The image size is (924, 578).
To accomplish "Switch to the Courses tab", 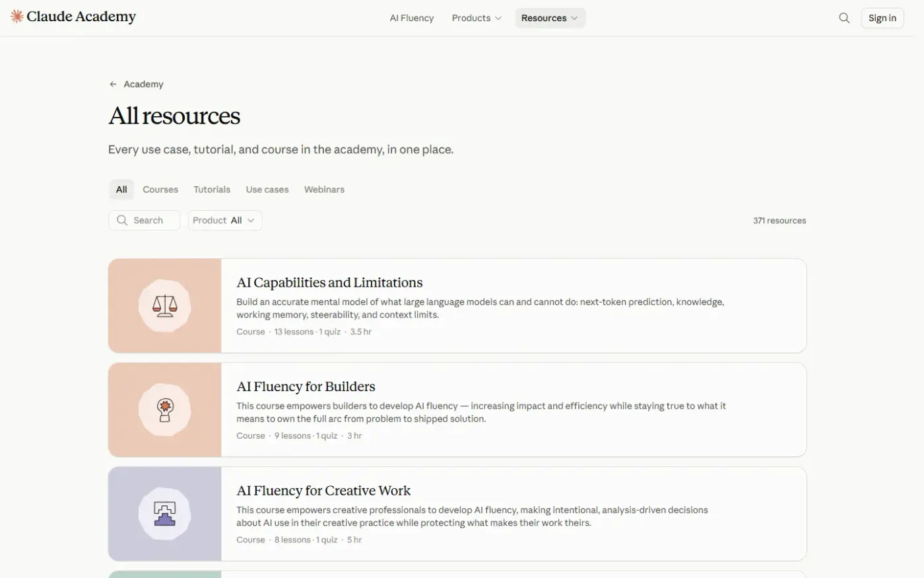I will [160, 190].
